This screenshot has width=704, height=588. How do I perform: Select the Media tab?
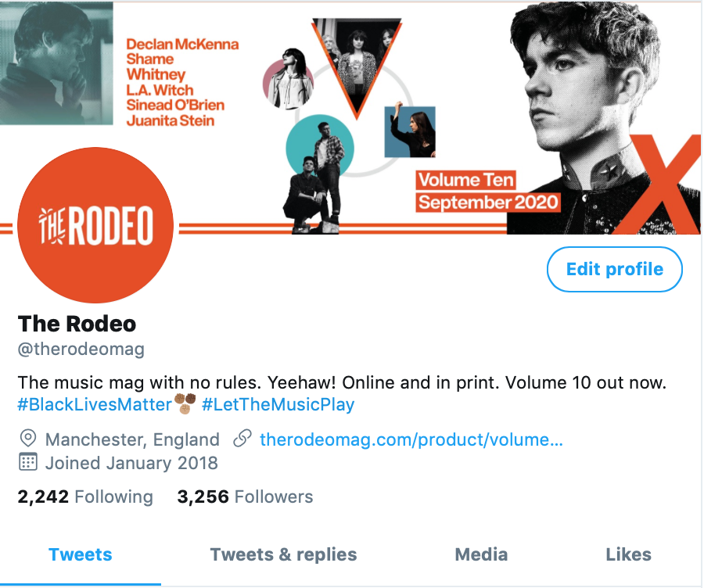(x=481, y=555)
